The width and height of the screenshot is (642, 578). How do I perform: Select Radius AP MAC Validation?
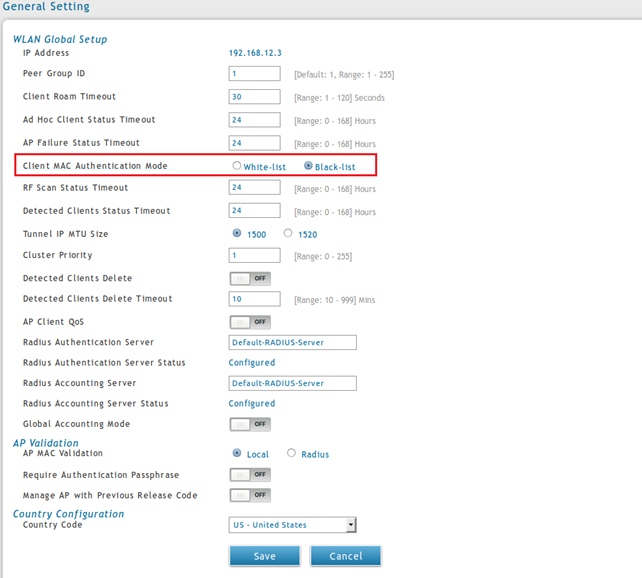(x=292, y=453)
